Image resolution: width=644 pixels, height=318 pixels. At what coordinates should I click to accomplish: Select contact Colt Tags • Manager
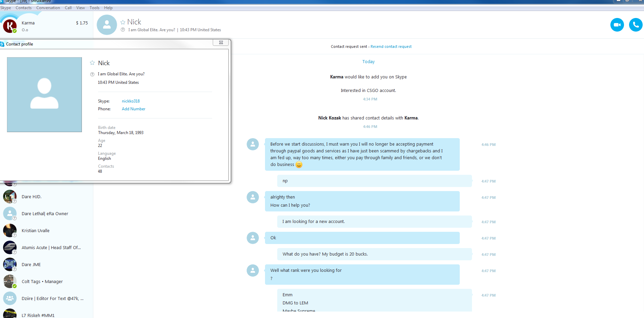click(46, 282)
